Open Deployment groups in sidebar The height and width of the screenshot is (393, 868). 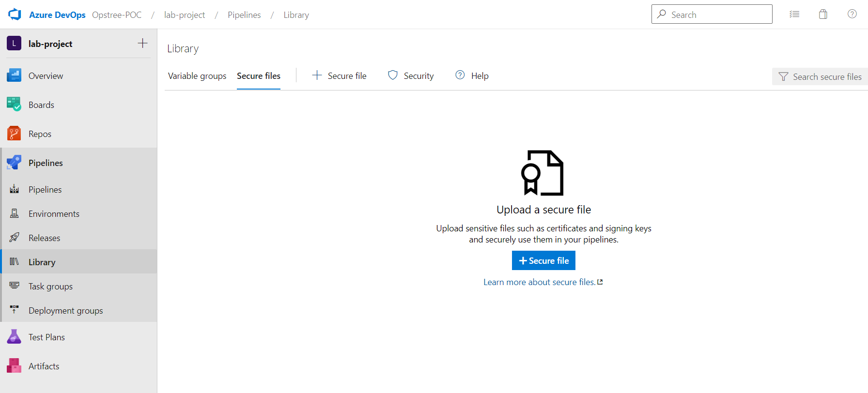(78, 310)
